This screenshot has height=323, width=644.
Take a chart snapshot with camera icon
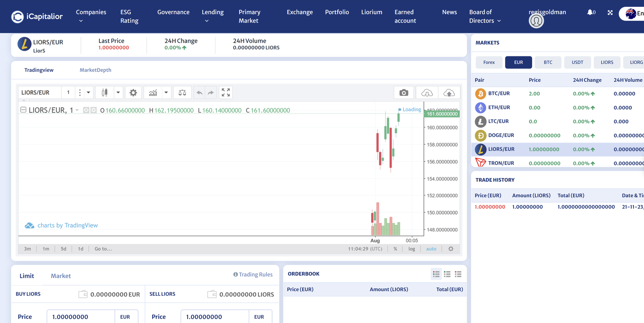pyautogui.click(x=404, y=93)
